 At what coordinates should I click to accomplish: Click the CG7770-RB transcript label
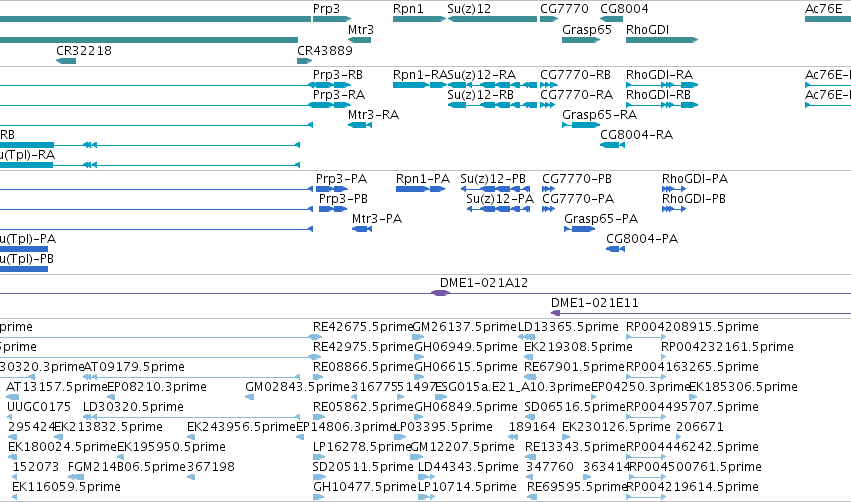point(575,75)
